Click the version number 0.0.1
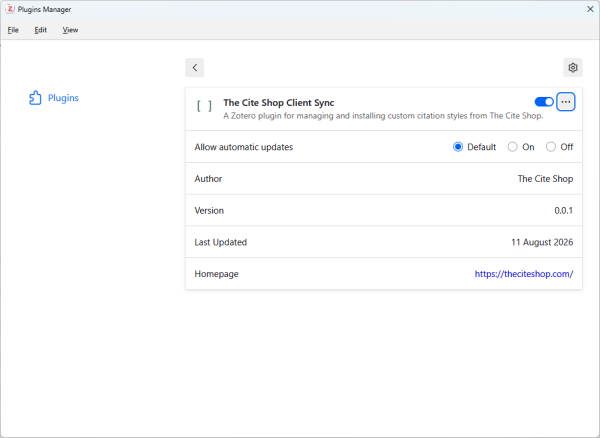Viewport: 600px width, 438px height. tap(563, 210)
